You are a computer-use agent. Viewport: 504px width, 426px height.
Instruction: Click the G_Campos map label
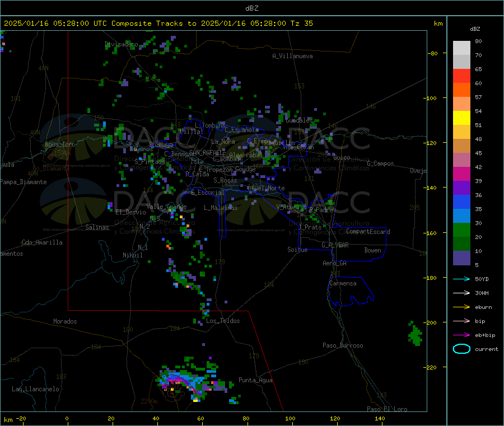tap(380, 163)
